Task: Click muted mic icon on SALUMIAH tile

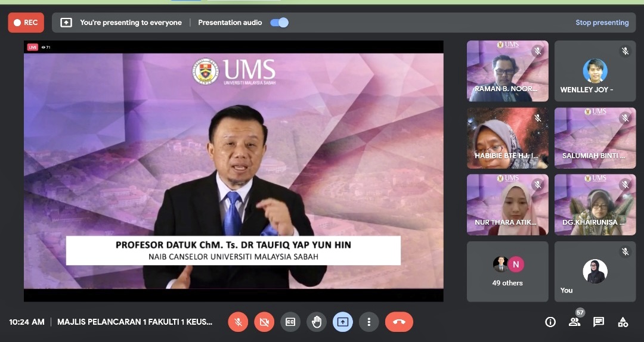Action: [x=625, y=118]
